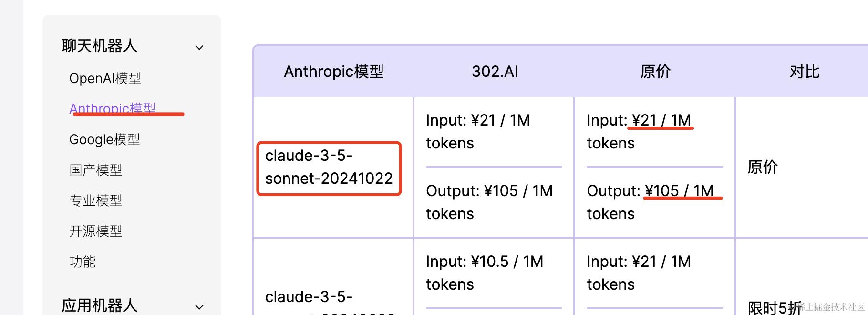The width and height of the screenshot is (868, 315).
Task: Click the Anthropic模型 table column header
Action: pos(334,72)
